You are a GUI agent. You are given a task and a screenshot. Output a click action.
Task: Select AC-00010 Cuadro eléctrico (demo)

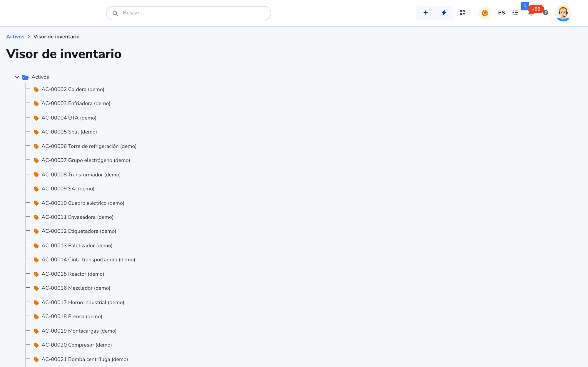click(83, 203)
